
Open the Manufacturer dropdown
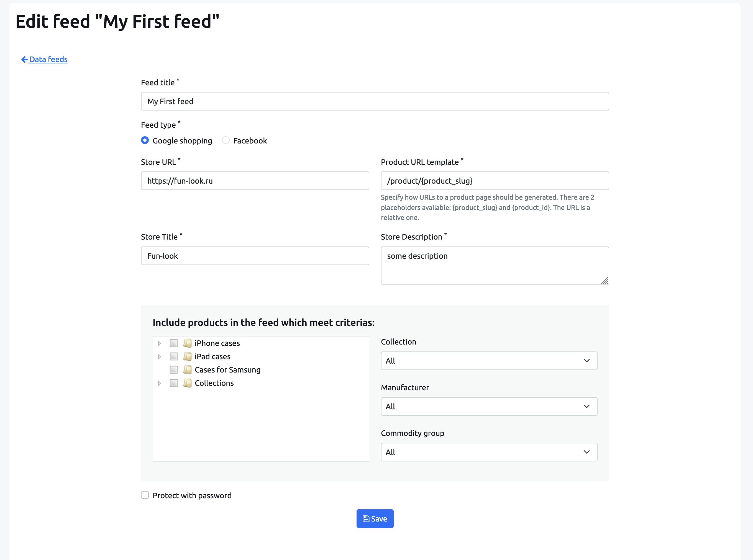pyautogui.click(x=488, y=407)
